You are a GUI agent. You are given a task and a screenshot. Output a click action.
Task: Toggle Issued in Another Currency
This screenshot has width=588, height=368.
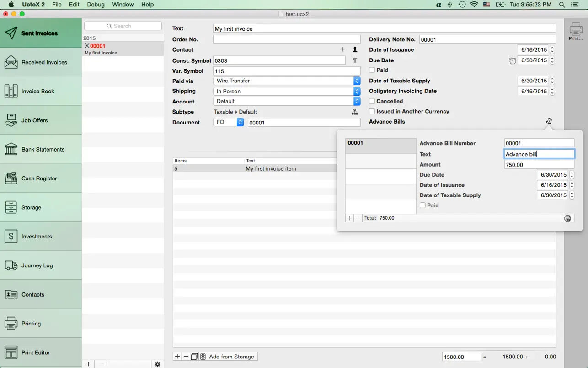[x=372, y=111]
